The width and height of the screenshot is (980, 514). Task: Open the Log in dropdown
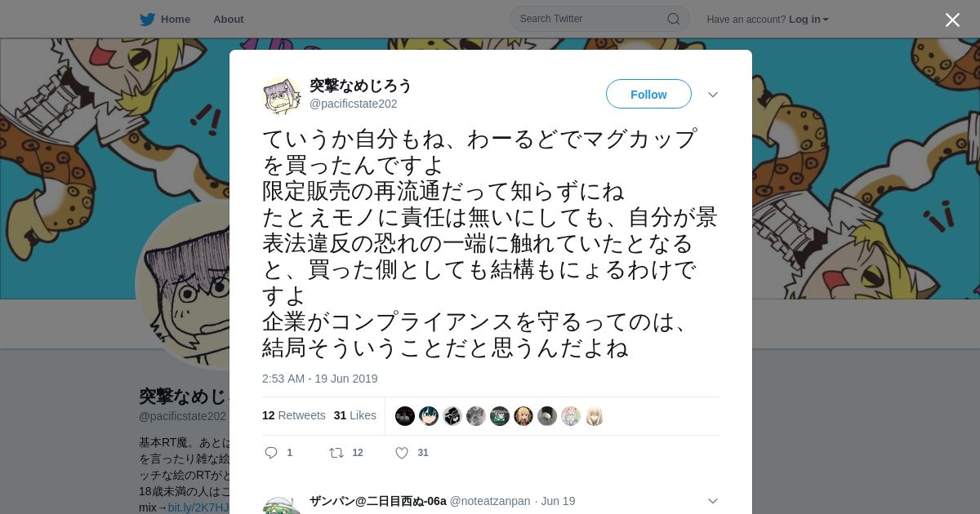click(808, 20)
